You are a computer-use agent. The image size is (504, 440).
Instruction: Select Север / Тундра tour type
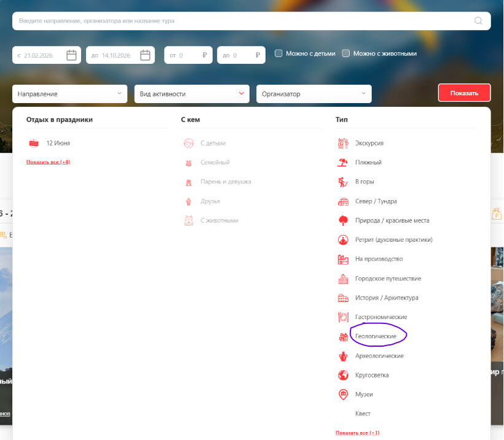coord(376,201)
